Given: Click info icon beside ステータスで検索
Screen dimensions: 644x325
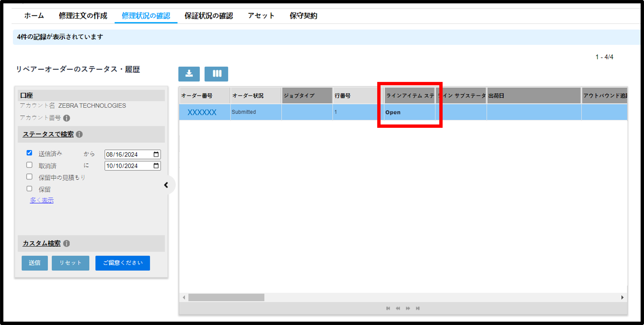Looking at the screenshot, I should [x=79, y=134].
